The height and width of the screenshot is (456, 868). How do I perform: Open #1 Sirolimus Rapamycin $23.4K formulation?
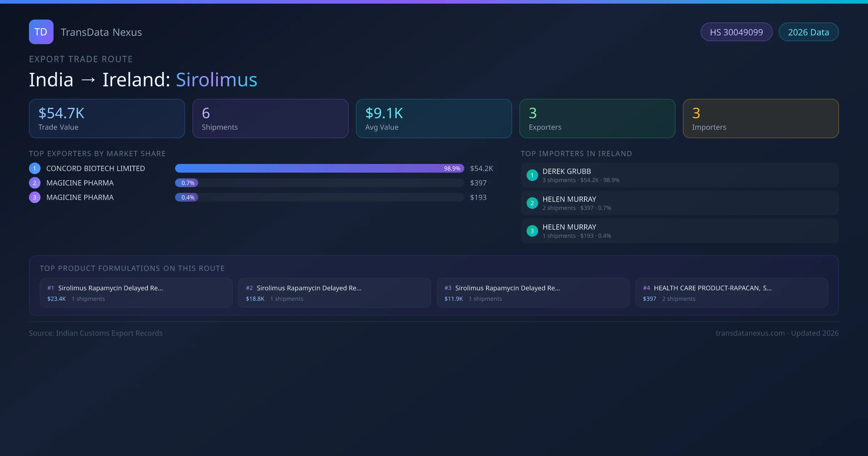point(136,293)
